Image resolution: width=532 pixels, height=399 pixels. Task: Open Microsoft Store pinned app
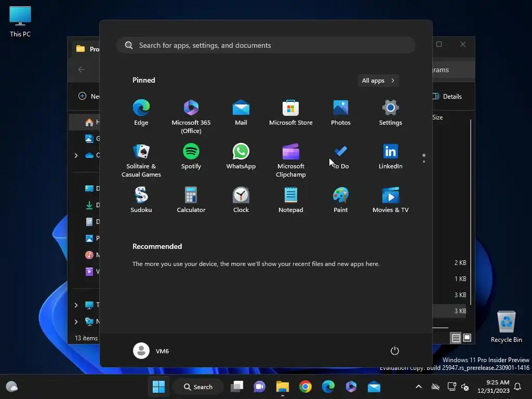pyautogui.click(x=291, y=113)
